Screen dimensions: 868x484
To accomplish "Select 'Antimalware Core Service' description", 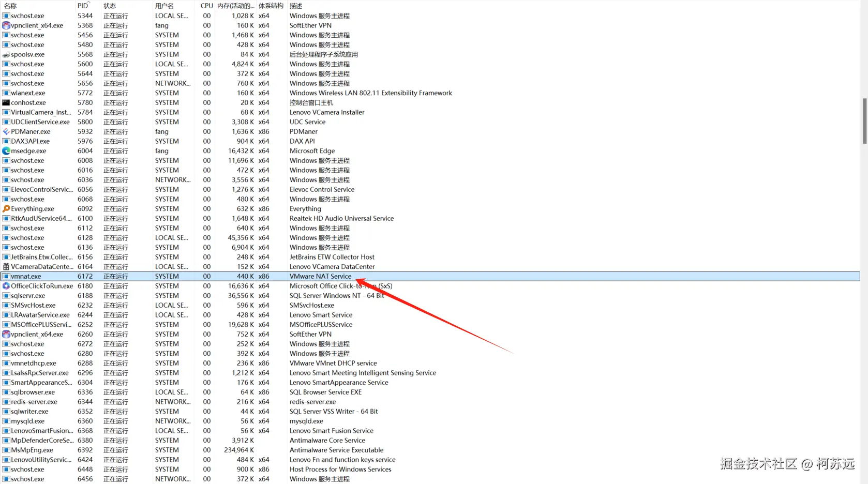I will pos(327,441).
